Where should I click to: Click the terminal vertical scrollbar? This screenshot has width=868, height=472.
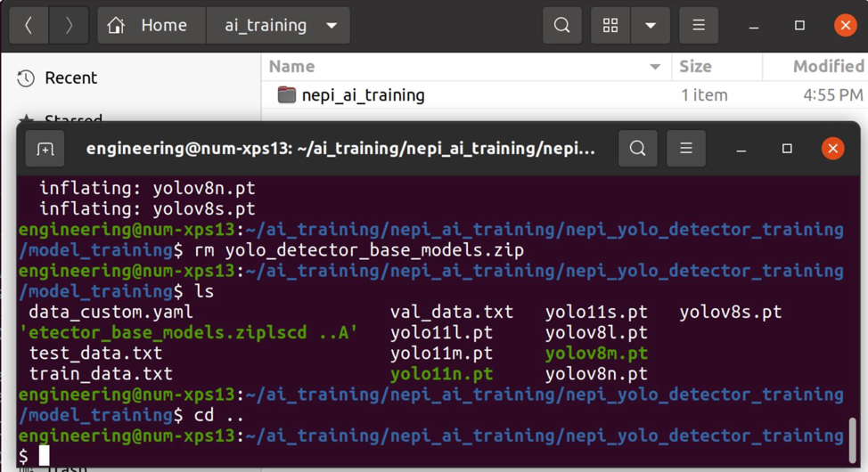pos(852,436)
